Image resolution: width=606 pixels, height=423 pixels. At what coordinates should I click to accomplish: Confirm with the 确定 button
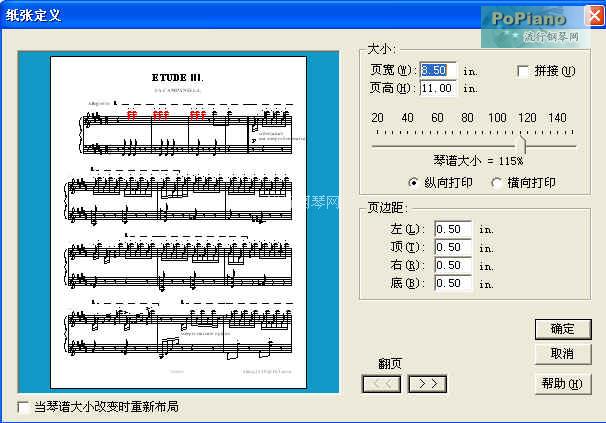562,329
